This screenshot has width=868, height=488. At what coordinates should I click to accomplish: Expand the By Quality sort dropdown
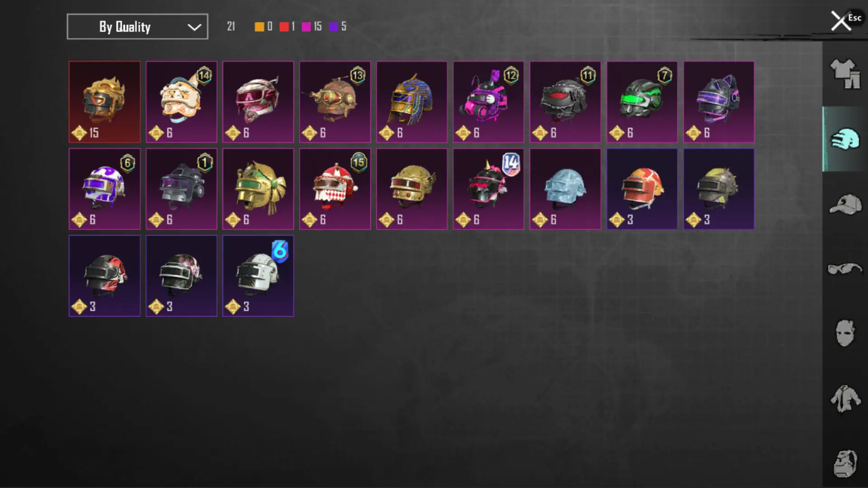coord(137,27)
